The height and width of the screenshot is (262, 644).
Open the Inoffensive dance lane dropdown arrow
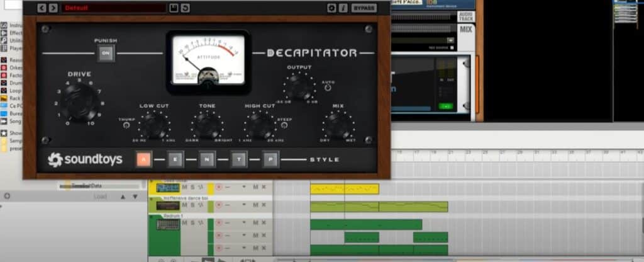click(x=243, y=205)
